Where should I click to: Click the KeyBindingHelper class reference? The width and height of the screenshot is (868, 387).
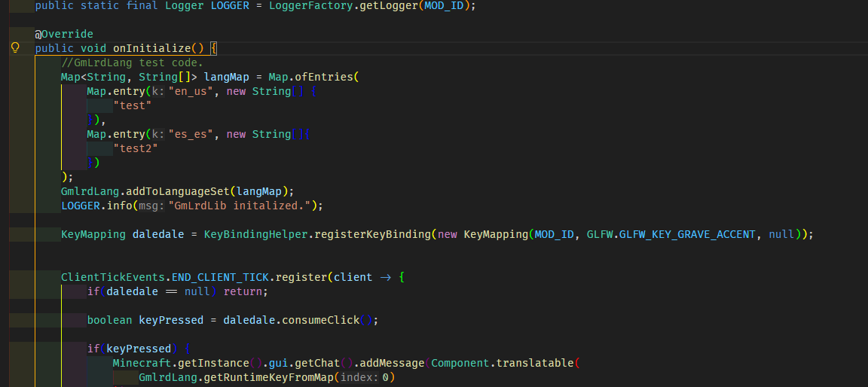(255, 234)
